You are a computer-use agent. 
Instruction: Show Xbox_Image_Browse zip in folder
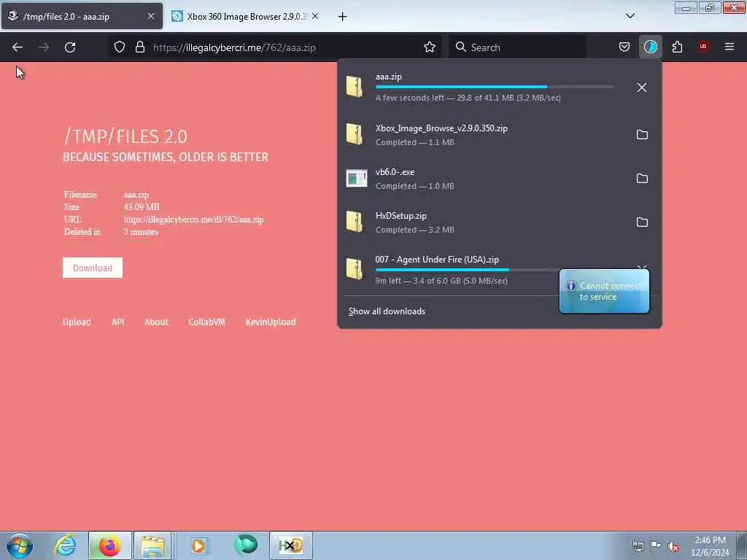point(642,135)
